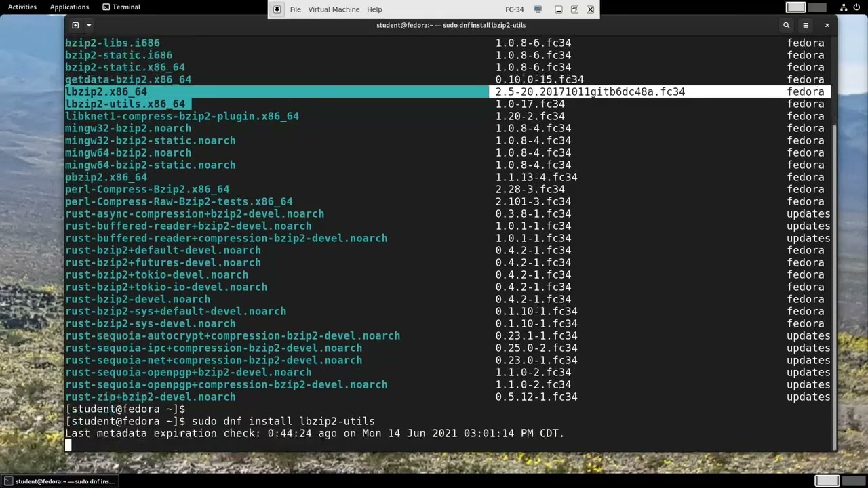Open the power system menu icon
Viewport: 868px width, 488px height.
click(x=856, y=7)
